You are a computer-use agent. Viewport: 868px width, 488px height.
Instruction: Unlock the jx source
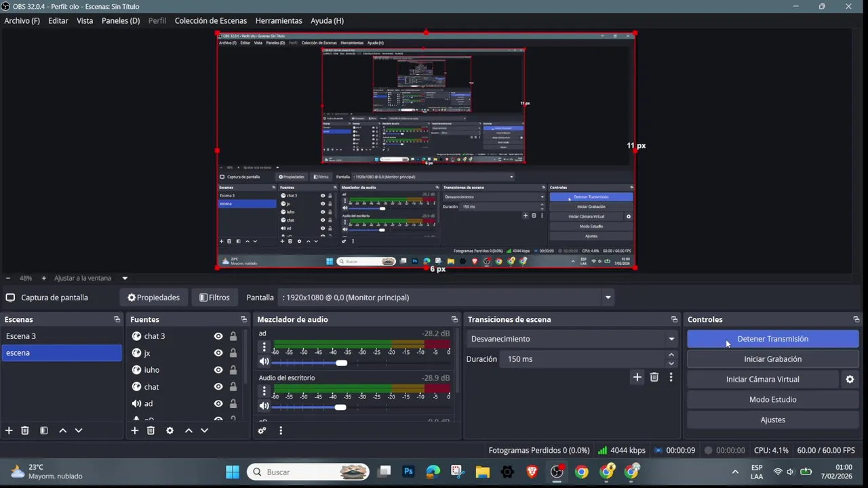click(233, 353)
